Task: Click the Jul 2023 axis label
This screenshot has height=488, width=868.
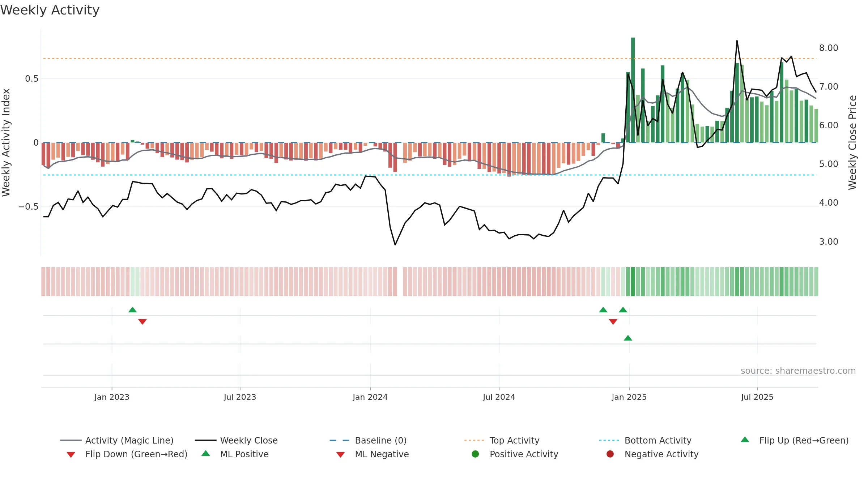Action: click(x=240, y=397)
